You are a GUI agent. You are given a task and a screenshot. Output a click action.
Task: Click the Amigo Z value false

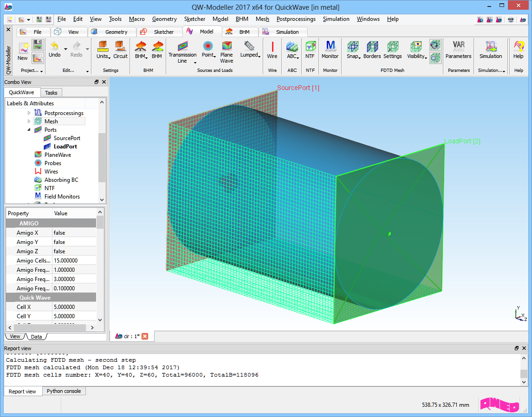point(74,251)
